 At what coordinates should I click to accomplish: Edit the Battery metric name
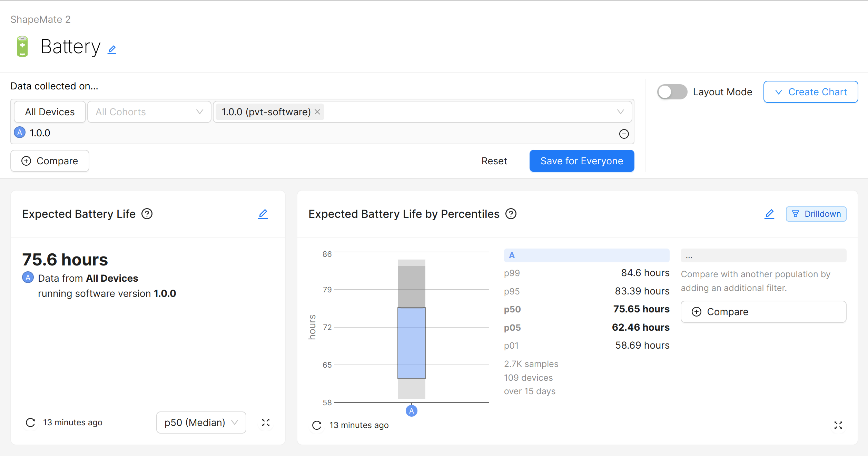click(111, 49)
